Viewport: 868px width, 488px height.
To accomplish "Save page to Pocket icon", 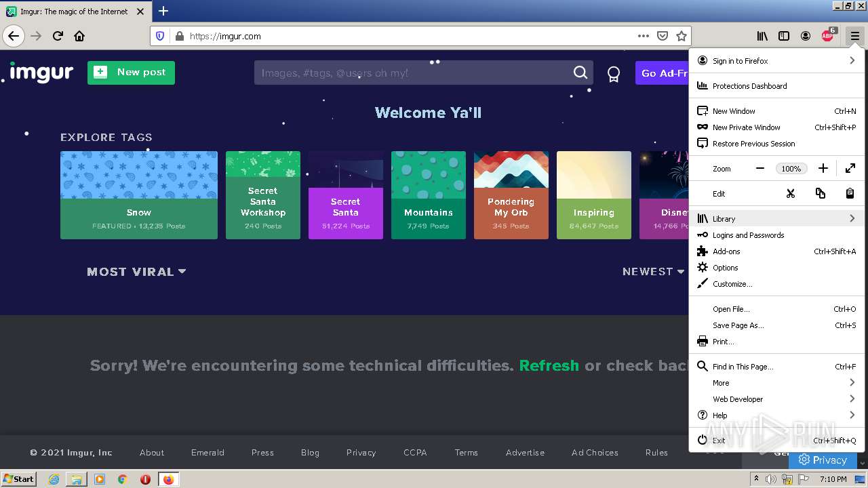I will [x=663, y=36].
